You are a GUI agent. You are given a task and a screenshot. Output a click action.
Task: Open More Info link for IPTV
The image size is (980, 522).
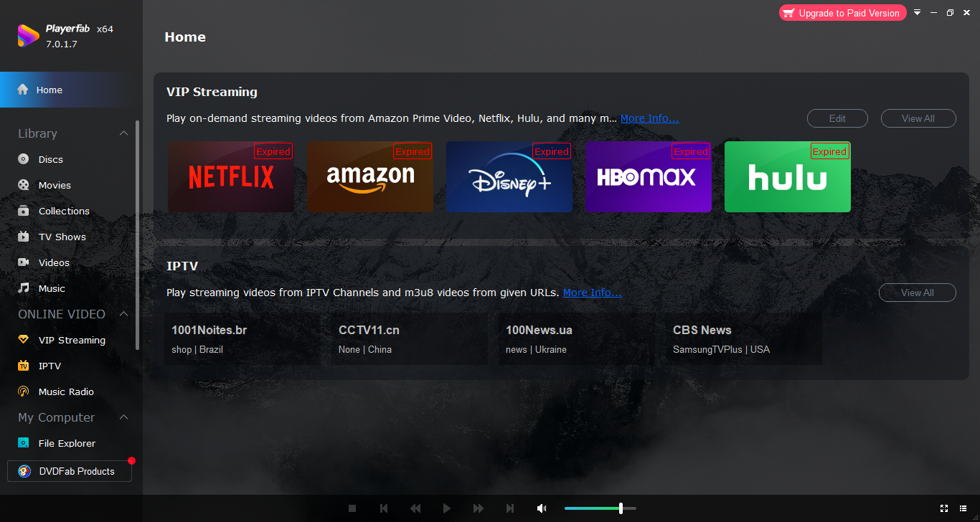tap(593, 293)
